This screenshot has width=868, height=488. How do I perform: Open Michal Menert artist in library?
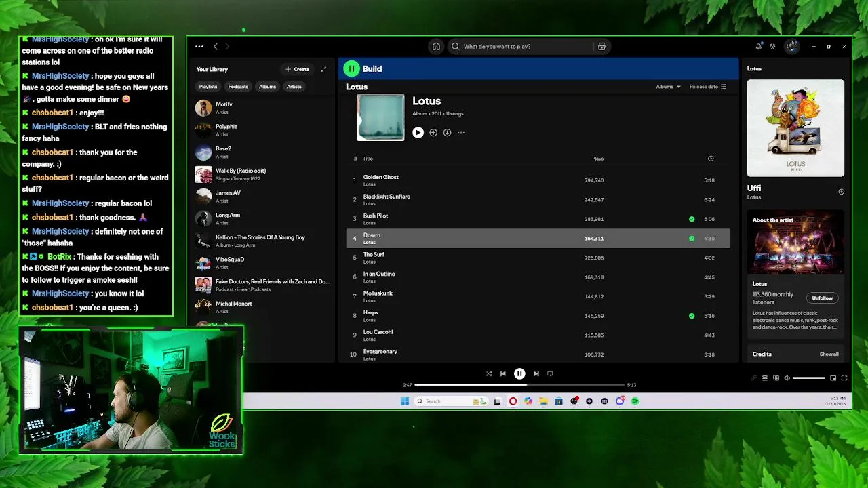pyautogui.click(x=262, y=307)
